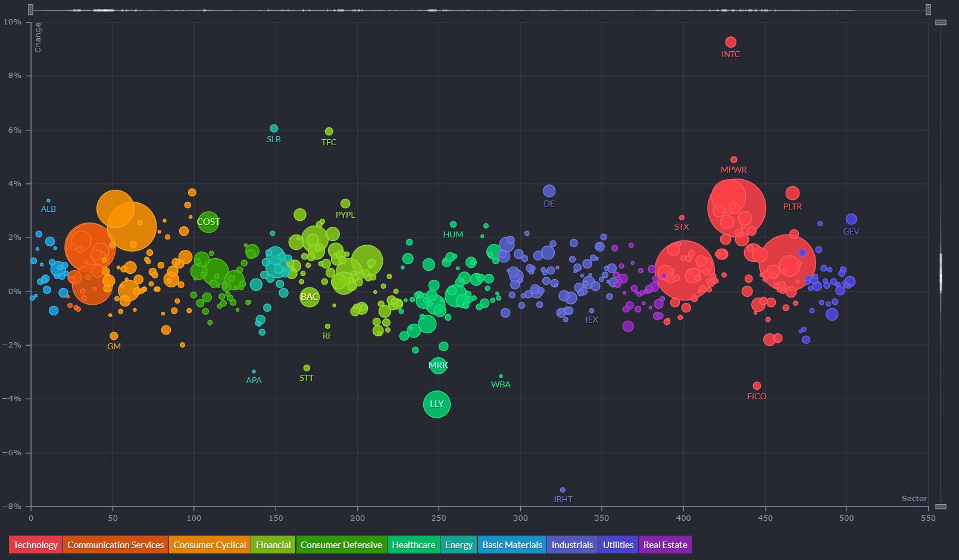Click the TFC data point
Viewport: 959px width, 560px height.
(x=329, y=132)
